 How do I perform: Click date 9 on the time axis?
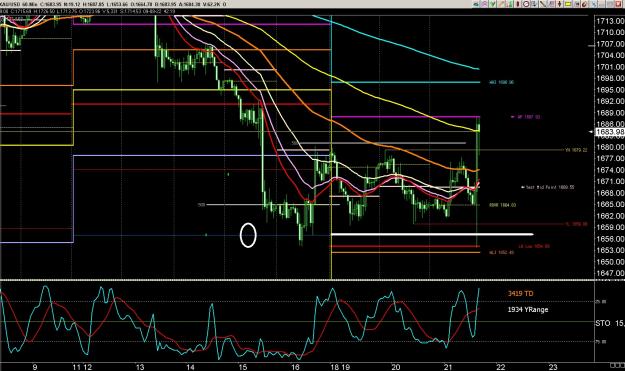coord(35,367)
